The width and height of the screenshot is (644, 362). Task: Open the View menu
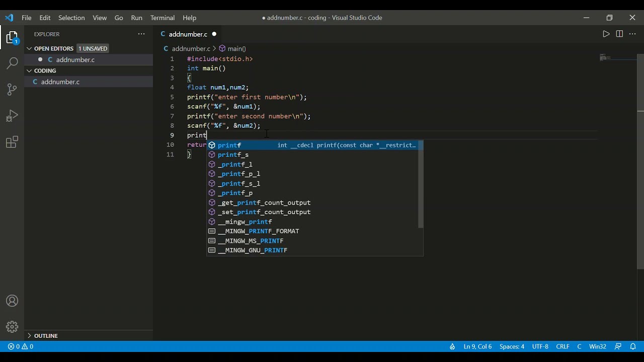point(100,18)
